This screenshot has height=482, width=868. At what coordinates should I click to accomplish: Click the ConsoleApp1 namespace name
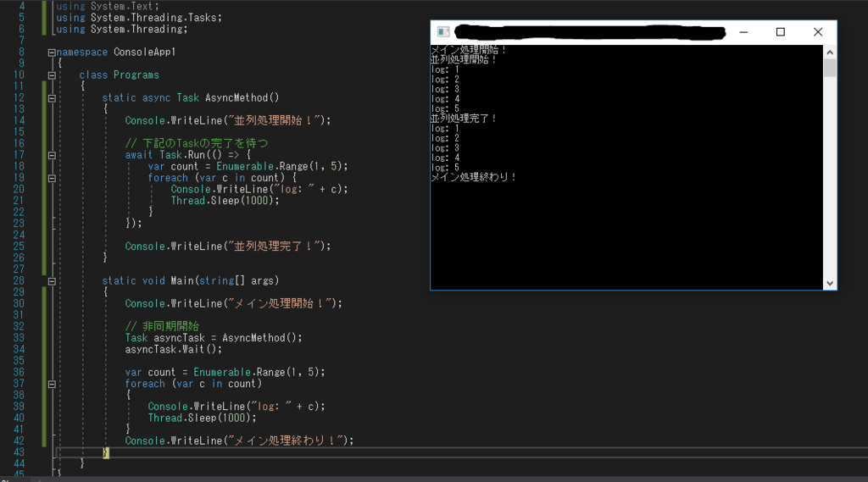tap(144, 52)
